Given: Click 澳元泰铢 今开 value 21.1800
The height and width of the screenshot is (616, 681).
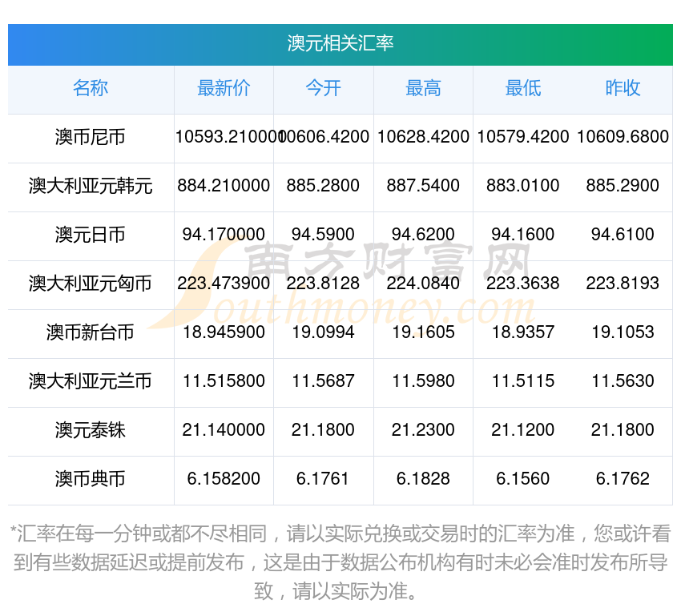Looking at the screenshot, I should (323, 430).
